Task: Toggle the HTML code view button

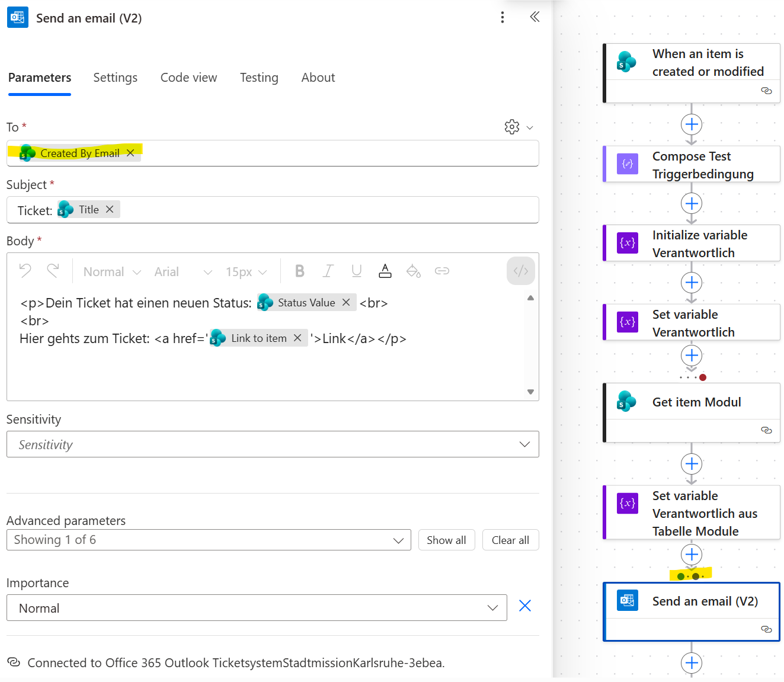Action: pos(521,271)
